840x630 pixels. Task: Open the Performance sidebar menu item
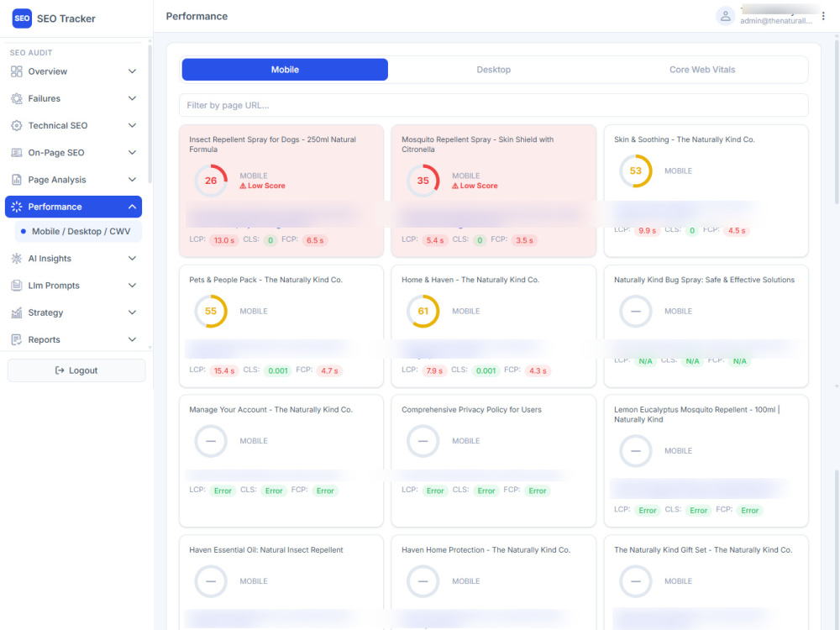point(73,207)
